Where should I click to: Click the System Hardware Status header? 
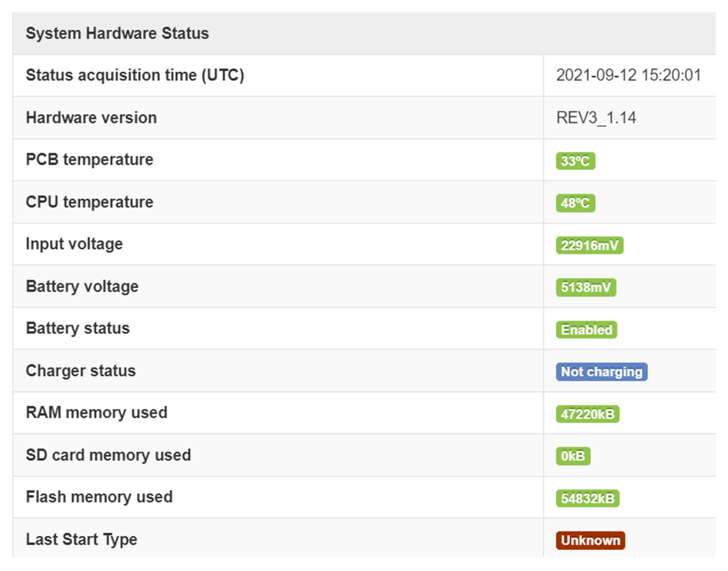pos(117,33)
